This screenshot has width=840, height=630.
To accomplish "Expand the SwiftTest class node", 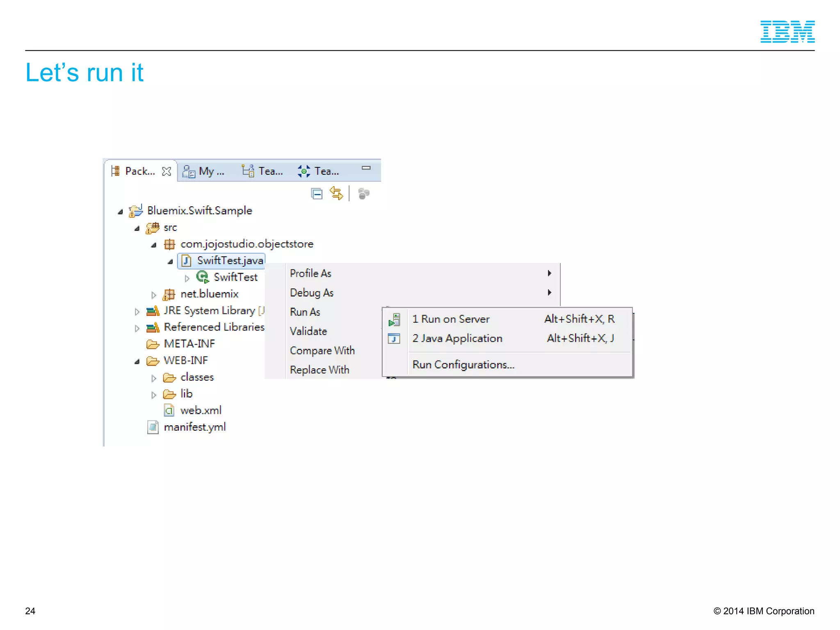I will pyautogui.click(x=187, y=278).
